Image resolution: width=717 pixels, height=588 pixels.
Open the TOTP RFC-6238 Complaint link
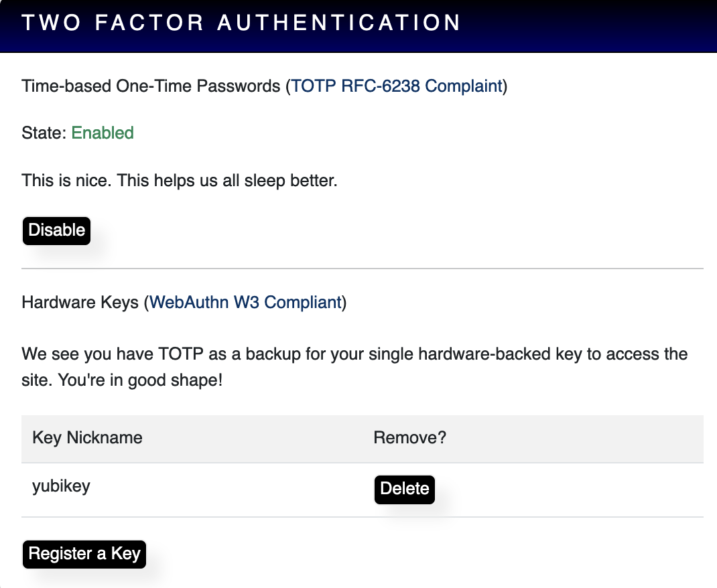[397, 86]
